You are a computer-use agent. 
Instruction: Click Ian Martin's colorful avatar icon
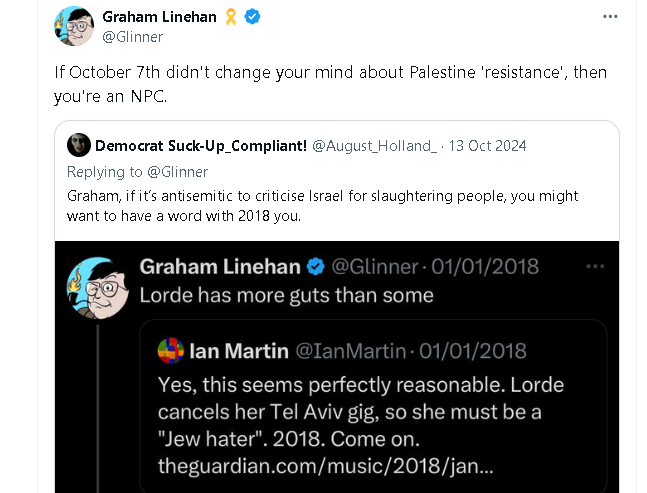click(171, 351)
